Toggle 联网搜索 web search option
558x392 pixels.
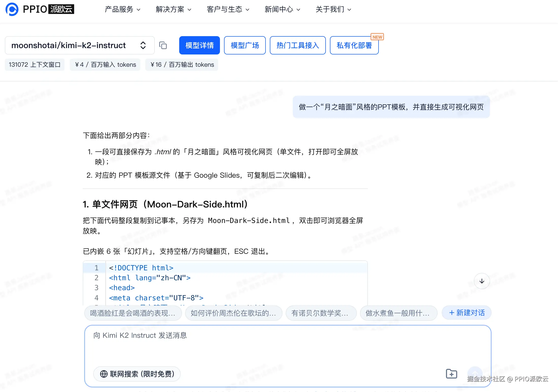pos(137,374)
